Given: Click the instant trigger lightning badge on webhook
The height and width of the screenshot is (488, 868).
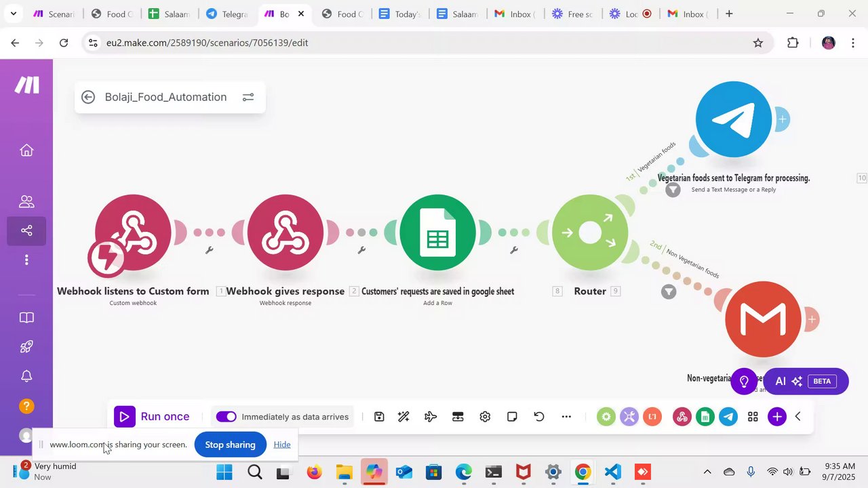Looking at the screenshot, I should tap(107, 258).
